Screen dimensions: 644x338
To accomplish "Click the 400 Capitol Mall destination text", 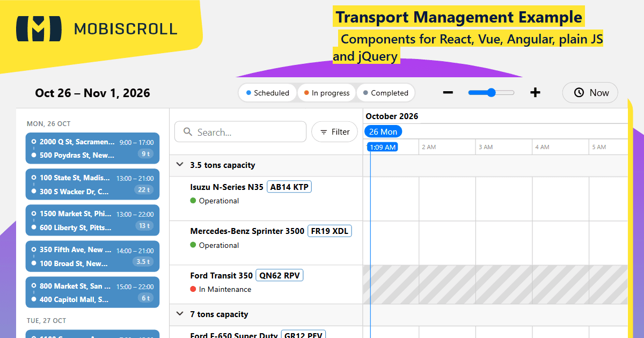I will [x=74, y=299].
